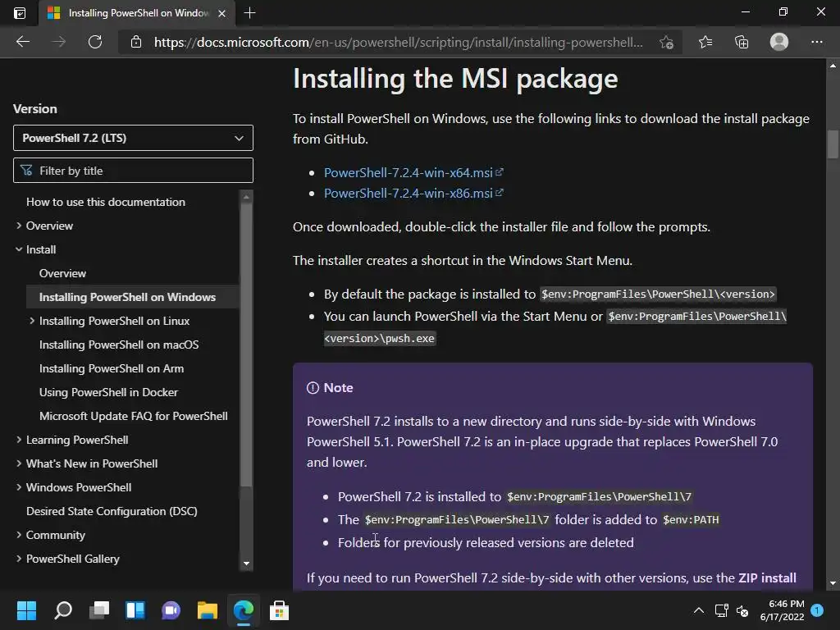Viewport: 840px width, 630px height.
Task: Open taskbar Search icon
Action: point(63,610)
